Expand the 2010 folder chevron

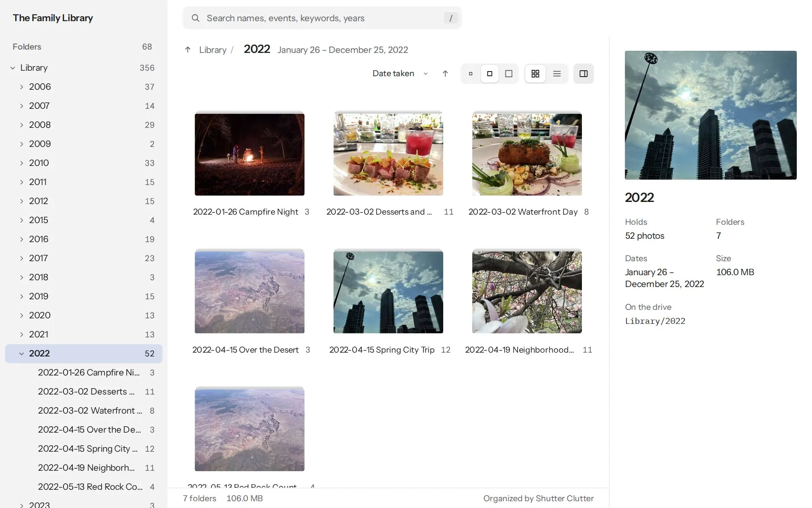click(22, 163)
